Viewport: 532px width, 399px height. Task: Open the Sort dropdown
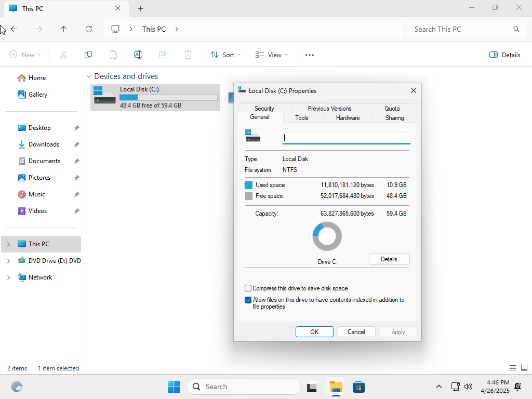225,55
